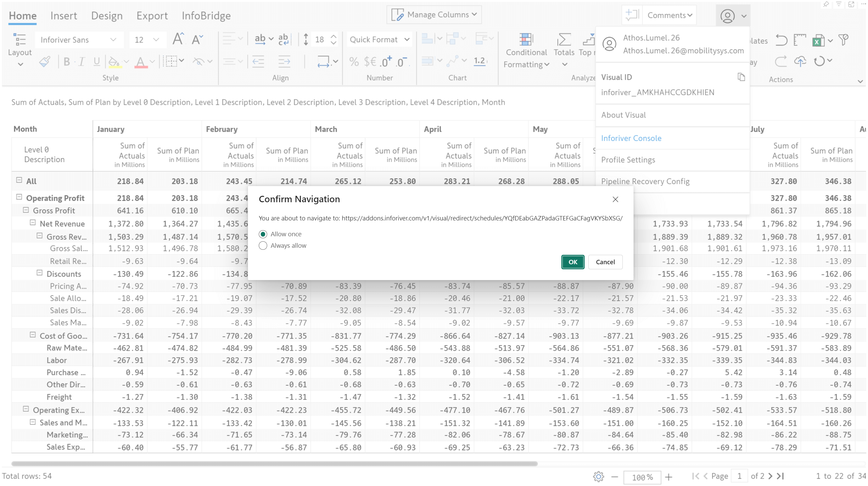Click the percent number format icon
868x486 pixels.
[354, 62]
